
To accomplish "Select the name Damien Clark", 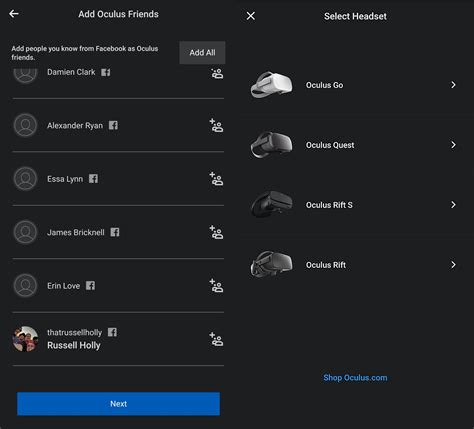I will (x=71, y=72).
